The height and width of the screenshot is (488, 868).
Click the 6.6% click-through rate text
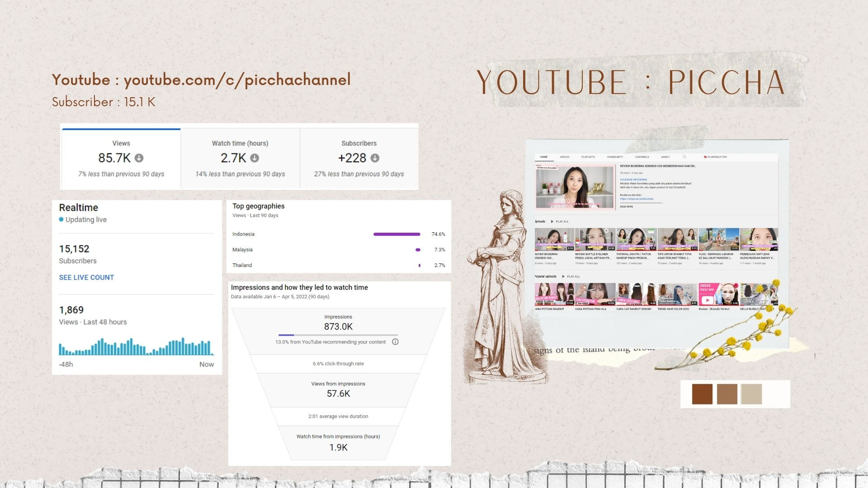[338, 364]
